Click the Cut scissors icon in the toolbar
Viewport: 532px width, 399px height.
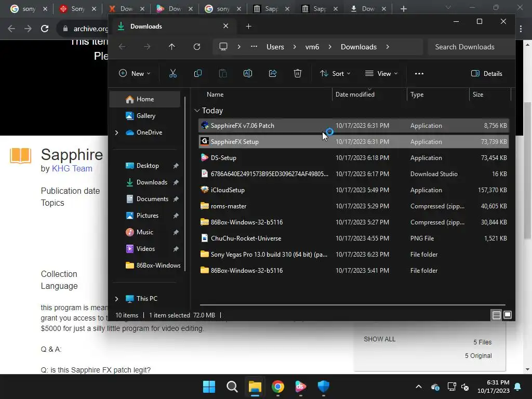click(172, 73)
